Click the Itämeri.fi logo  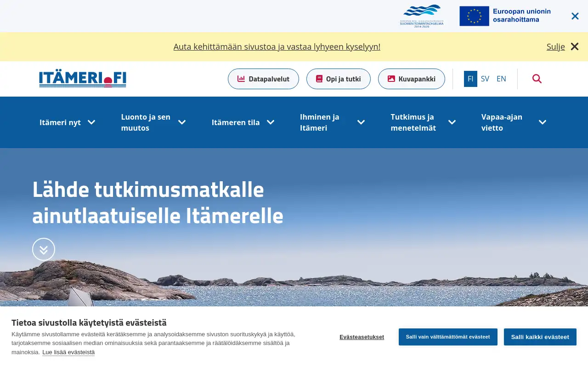point(83,79)
